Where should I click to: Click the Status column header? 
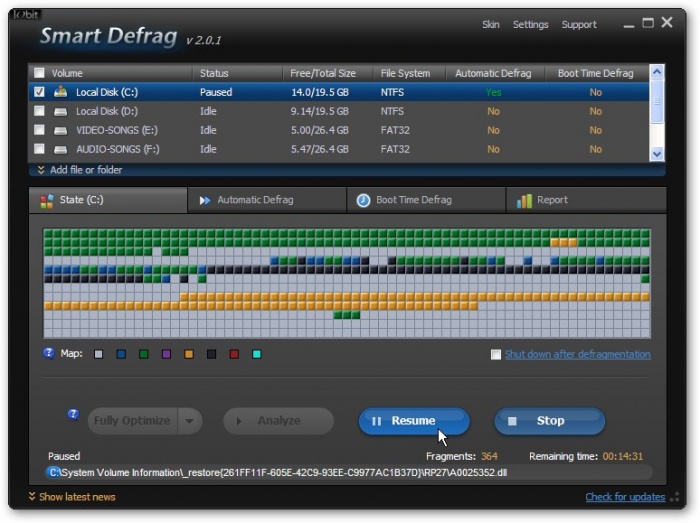click(238, 73)
